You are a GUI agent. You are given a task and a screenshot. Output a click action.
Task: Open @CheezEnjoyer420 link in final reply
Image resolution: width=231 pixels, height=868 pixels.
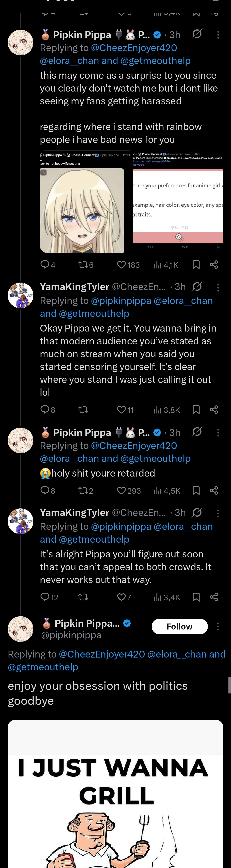coord(102,654)
